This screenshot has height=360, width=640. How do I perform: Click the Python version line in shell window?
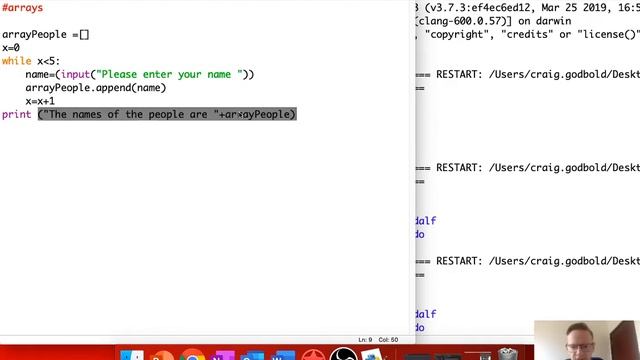tap(528, 8)
